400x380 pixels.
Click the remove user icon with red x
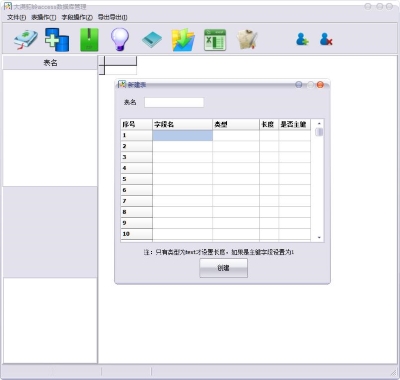(326, 39)
